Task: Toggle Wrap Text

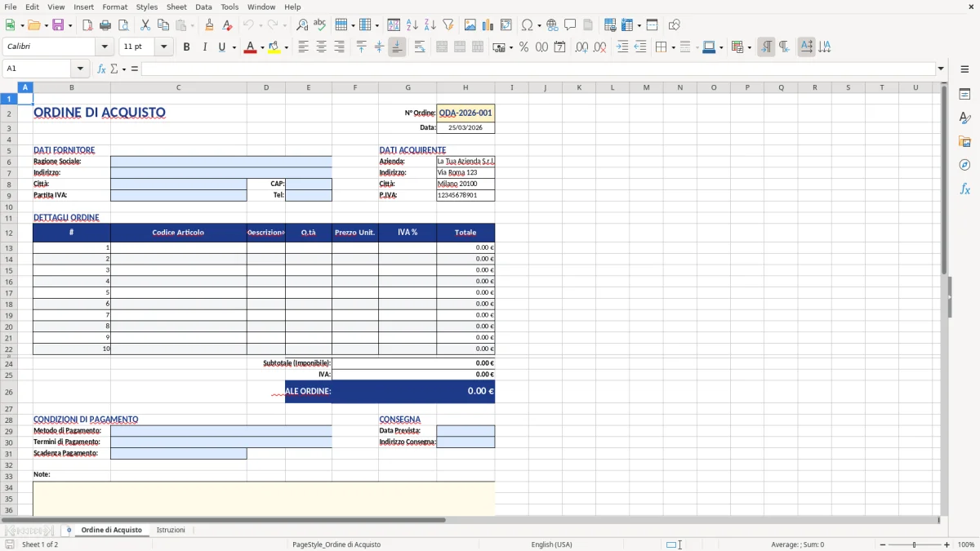Action: tap(420, 47)
